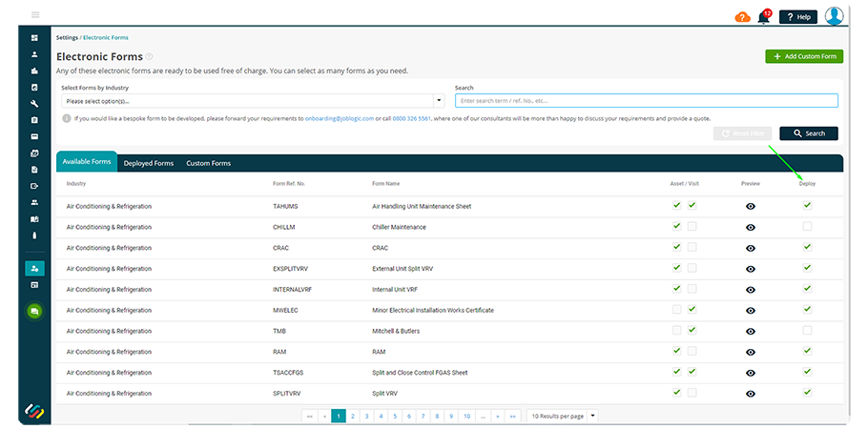Click the INTERNALVRF reference cell

click(x=292, y=290)
